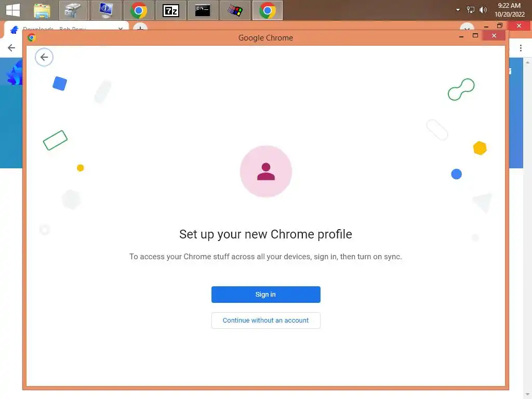Image resolution: width=532 pixels, height=399 pixels.
Task: Open the volume speaker tray icon
Action: coord(483,10)
